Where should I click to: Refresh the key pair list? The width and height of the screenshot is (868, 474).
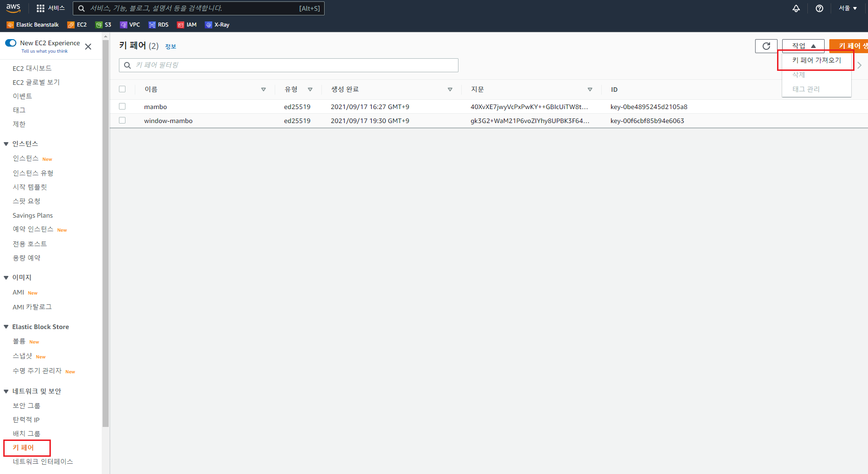pos(766,46)
